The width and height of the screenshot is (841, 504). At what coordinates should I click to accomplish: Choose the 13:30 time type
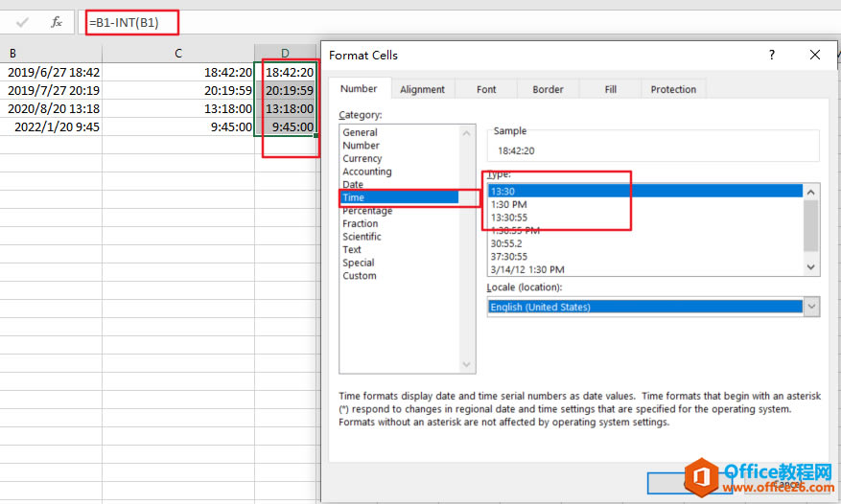click(645, 192)
